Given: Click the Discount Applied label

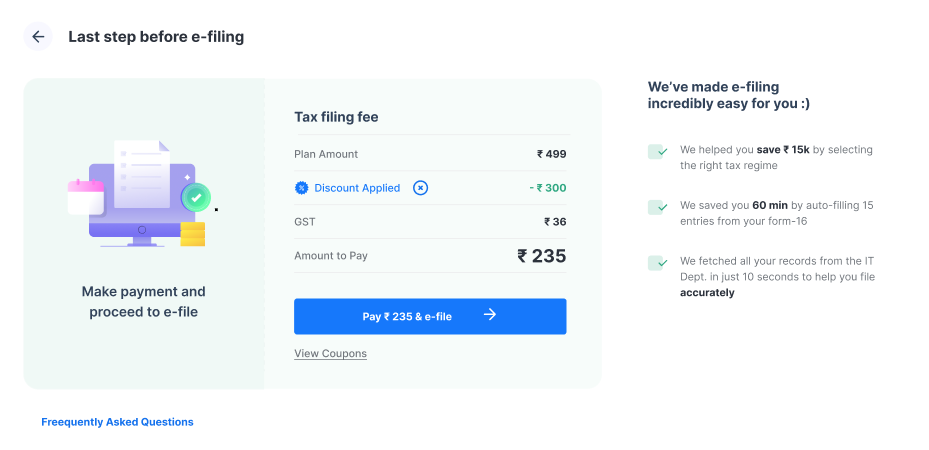Looking at the screenshot, I should tap(357, 188).
